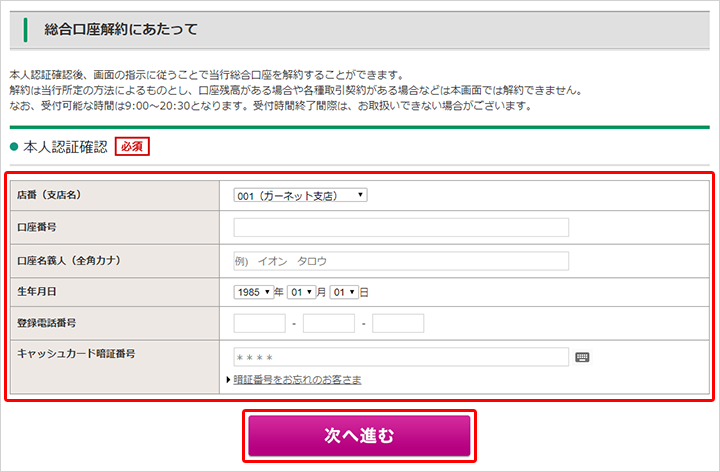Open the 暗証番号をお忘れのお客さま link
Viewport: 720px width, 472px height.
(x=297, y=380)
